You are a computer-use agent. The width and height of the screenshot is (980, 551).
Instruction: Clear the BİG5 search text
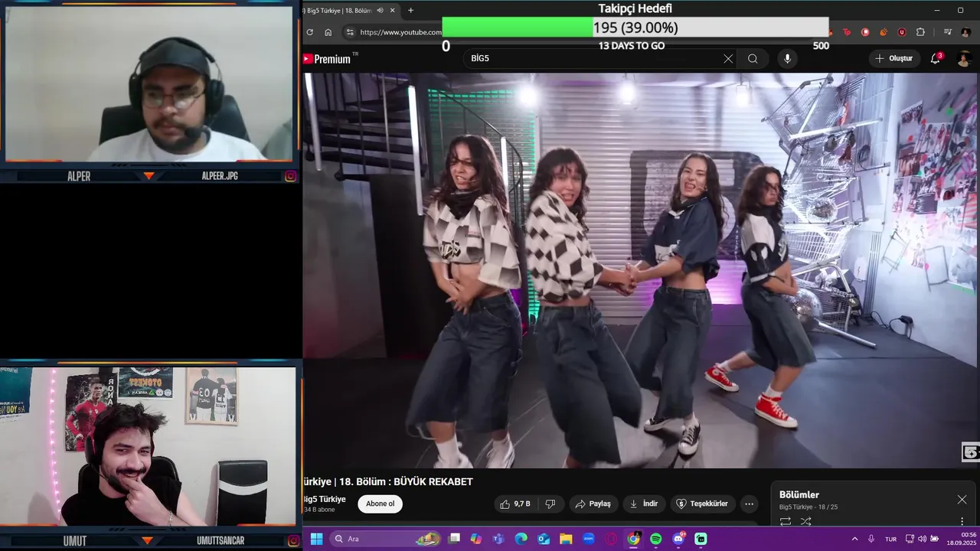click(728, 59)
